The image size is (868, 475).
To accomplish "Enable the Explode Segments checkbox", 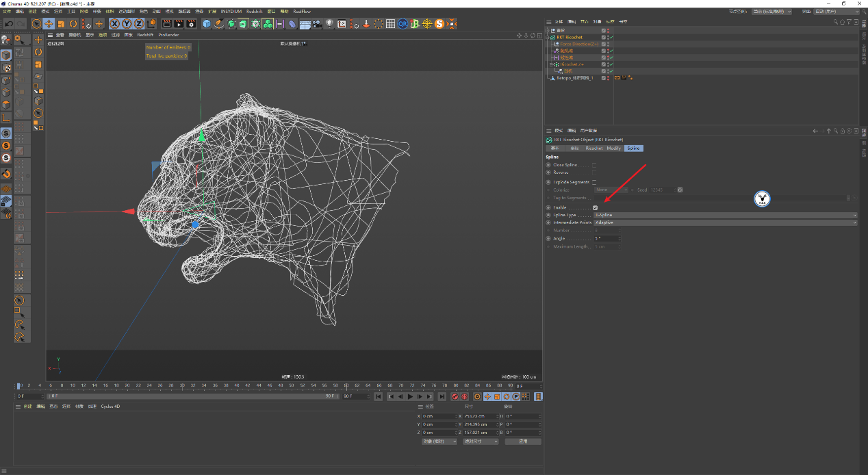I will 594,182.
